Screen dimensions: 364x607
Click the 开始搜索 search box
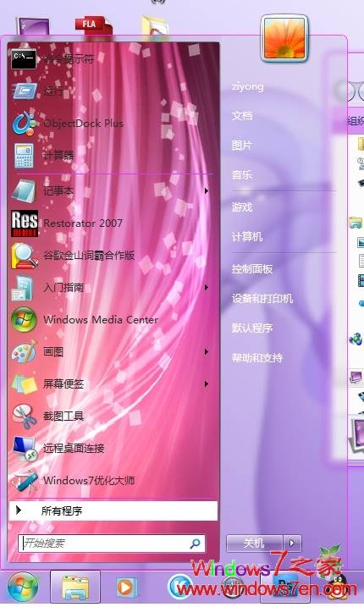click(112, 544)
